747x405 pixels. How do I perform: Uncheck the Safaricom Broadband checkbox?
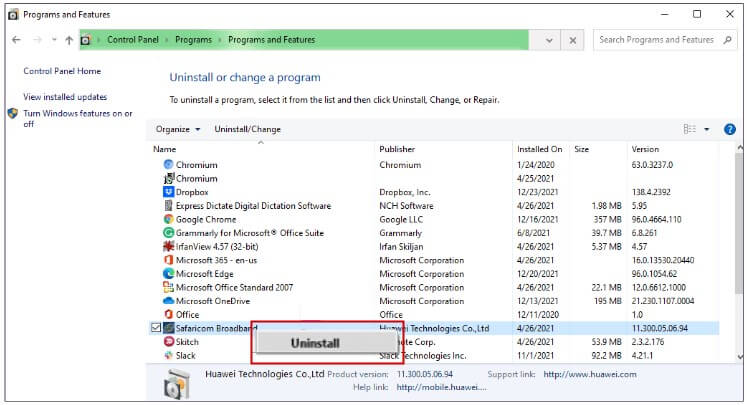click(156, 328)
